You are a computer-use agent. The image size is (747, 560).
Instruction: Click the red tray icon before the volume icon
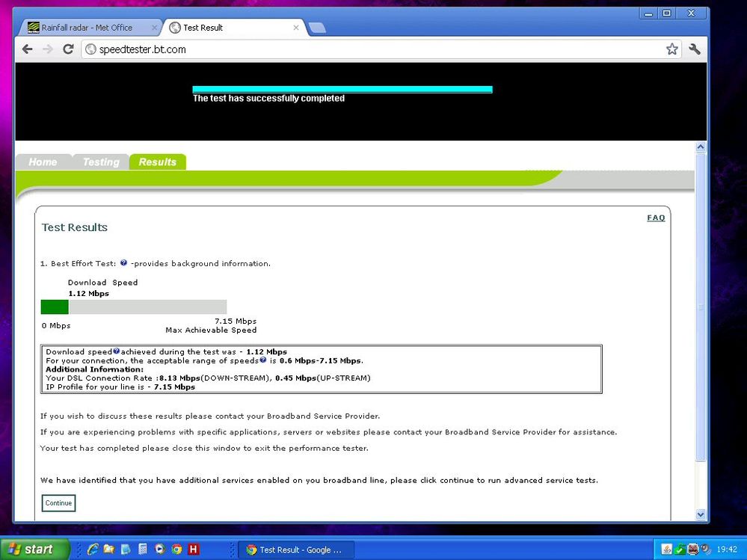click(693, 550)
